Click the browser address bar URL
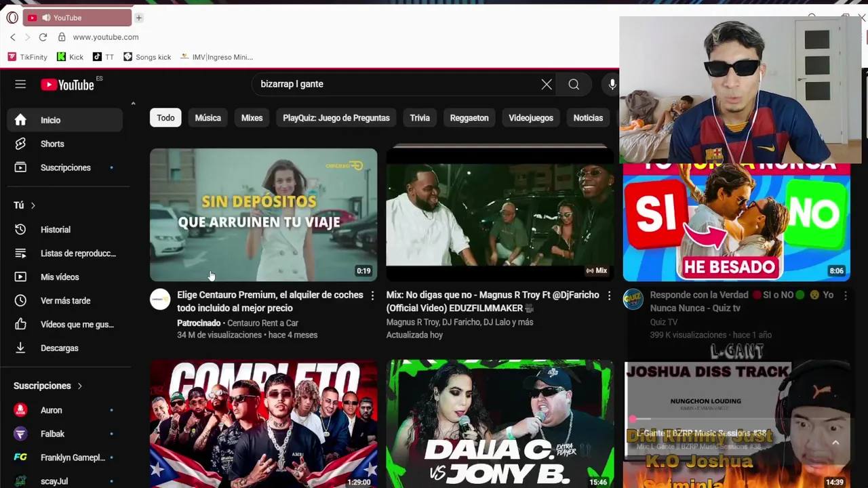Viewport: 868px width, 488px height. [x=106, y=37]
